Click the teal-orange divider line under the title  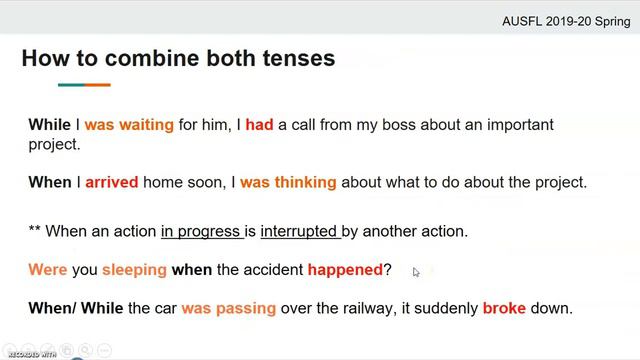coord(84,85)
